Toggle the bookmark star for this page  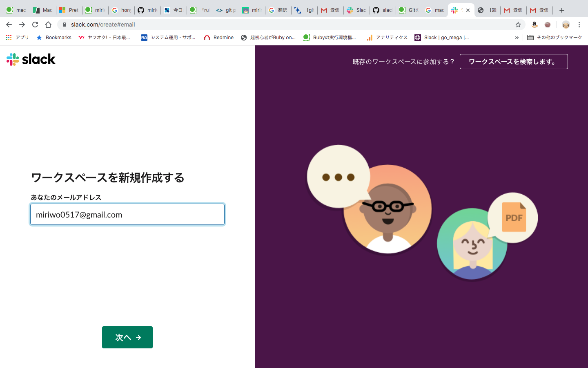[518, 24]
